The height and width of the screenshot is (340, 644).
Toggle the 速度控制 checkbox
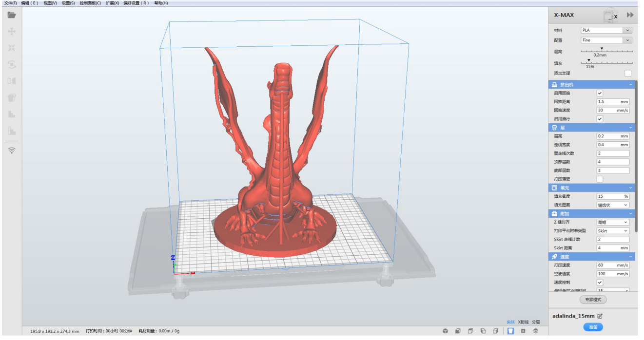(600, 283)
